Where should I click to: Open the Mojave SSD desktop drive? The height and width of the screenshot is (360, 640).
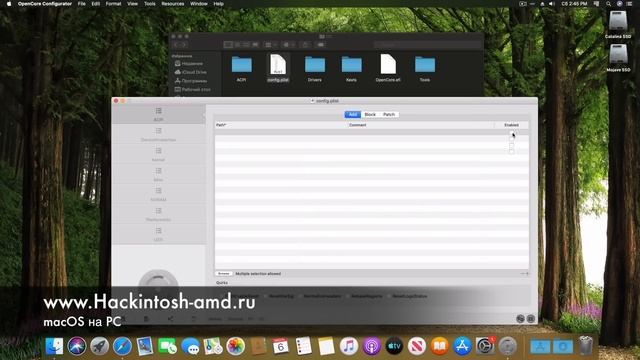tap(618, 58)
